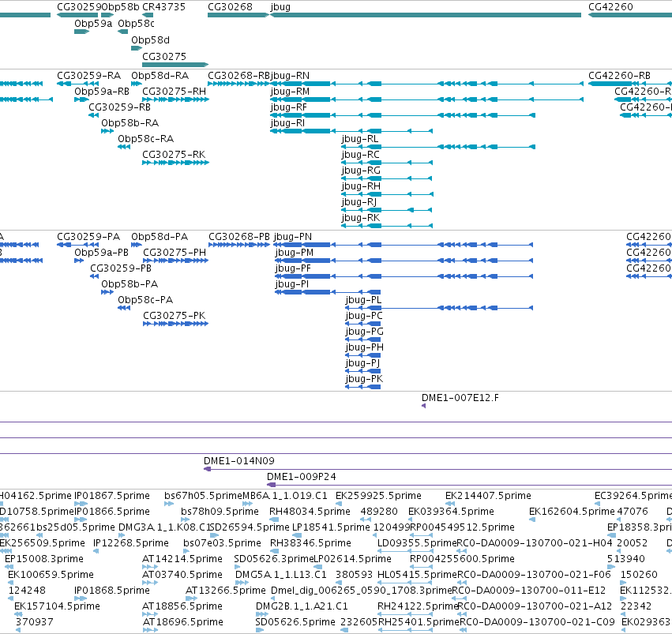Open protein Obp58c-PA
Image resolution: width=672 pixels, height=634 pixels.
[x=145, y=300]
